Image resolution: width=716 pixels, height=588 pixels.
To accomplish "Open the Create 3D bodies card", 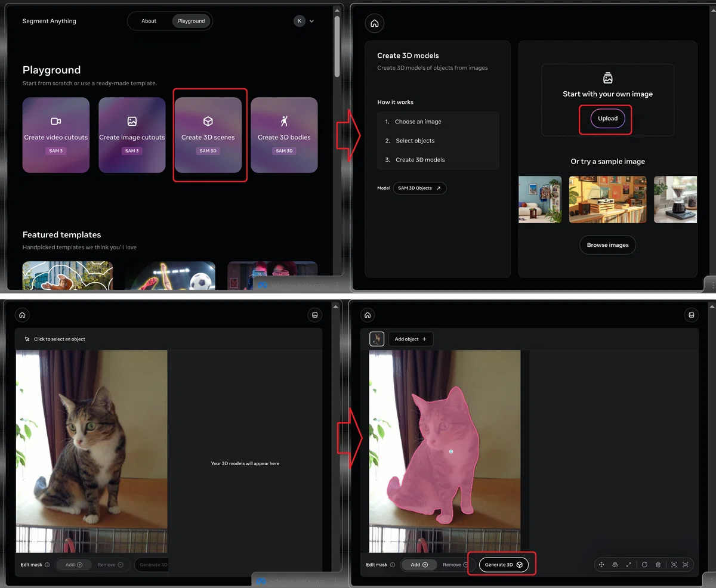I will [284, 135].
